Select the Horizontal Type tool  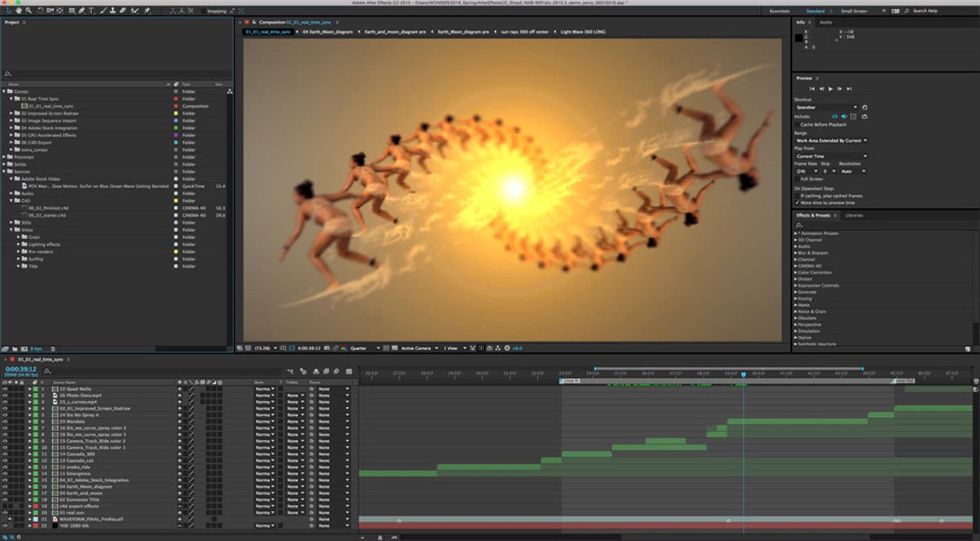[x=91, y=10]
